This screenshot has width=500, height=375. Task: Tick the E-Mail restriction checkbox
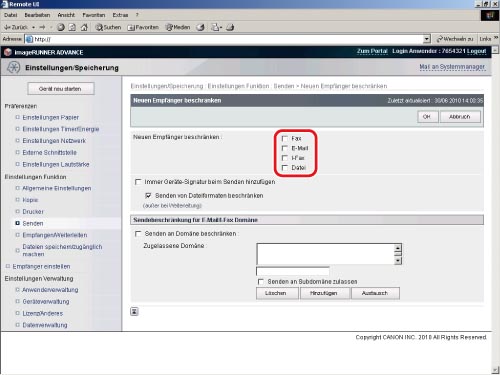pos(285,148)
